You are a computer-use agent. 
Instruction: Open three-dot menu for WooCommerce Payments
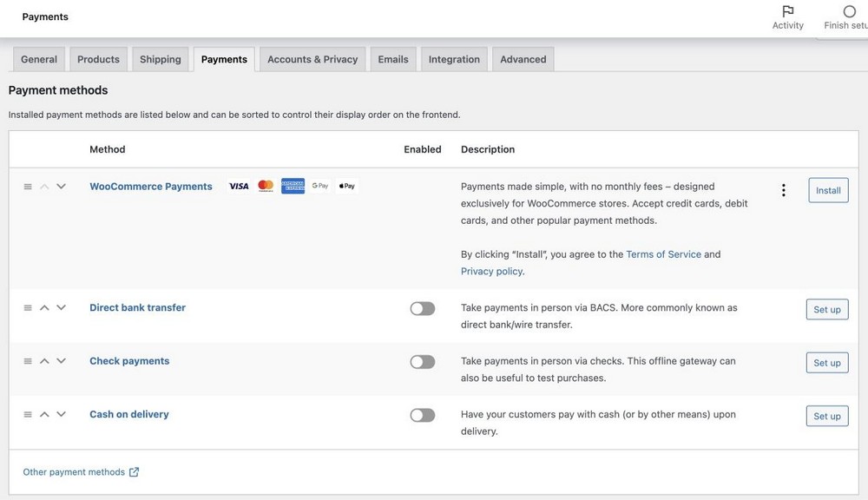(783, 190)
